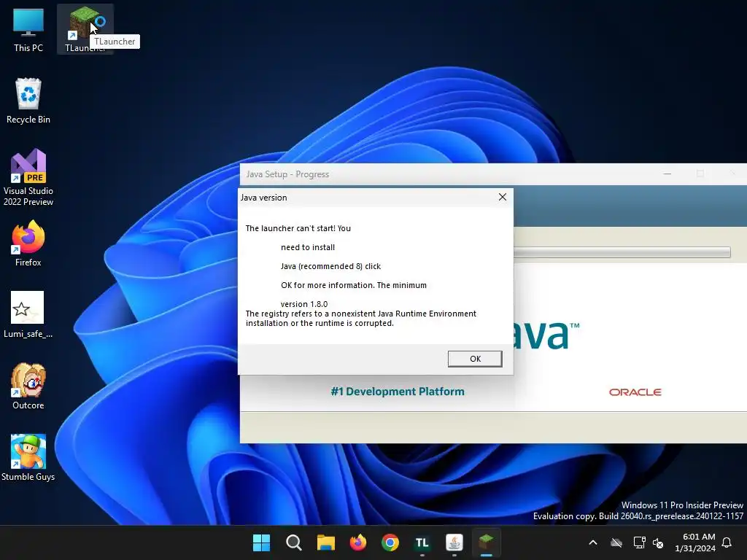The height and width of the screenshot is (560, 747).
Task: Switch to Minecraft block taskbar icon
Action: 486,542
